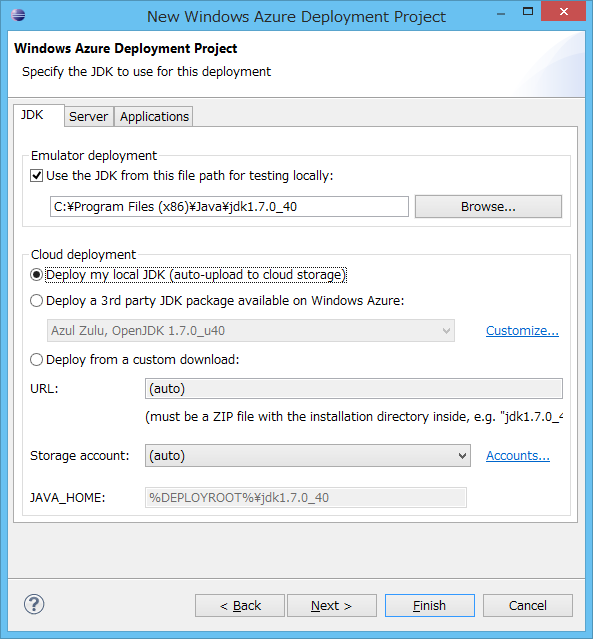Click the 'Emulator deployment' group label
593x639 pixels.
coord(94,156)
